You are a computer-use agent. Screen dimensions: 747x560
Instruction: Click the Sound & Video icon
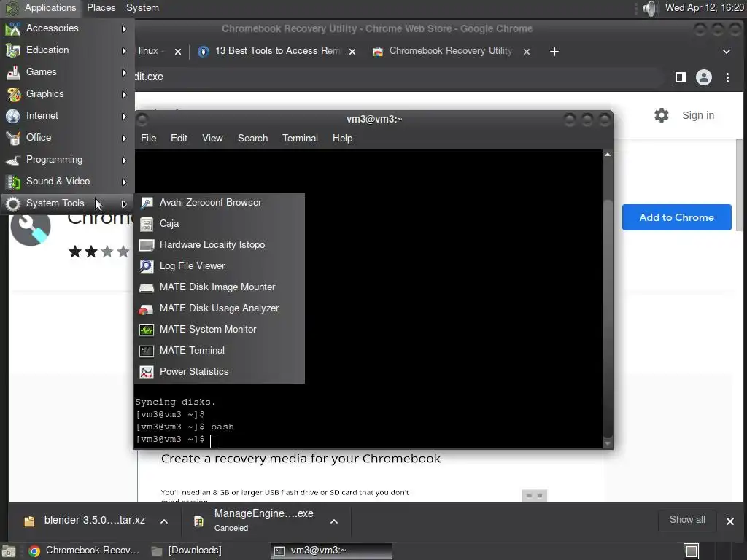pyautogui.click(x=13, y=182)
